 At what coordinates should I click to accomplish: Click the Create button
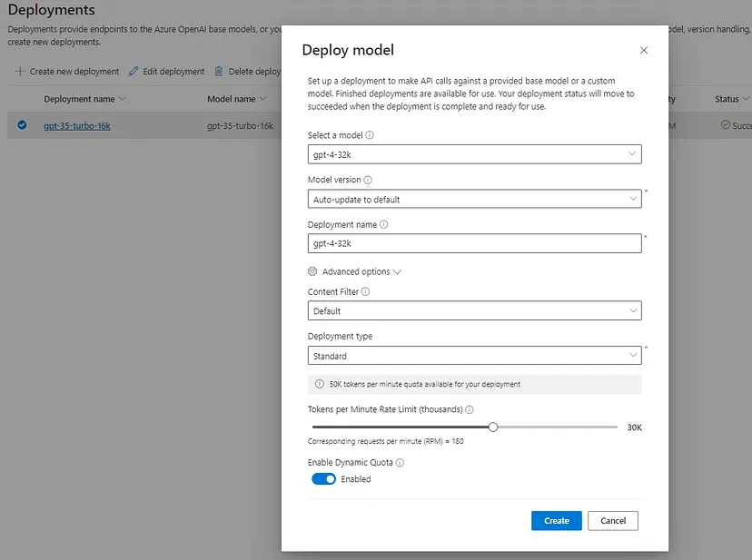click(557, 521)
